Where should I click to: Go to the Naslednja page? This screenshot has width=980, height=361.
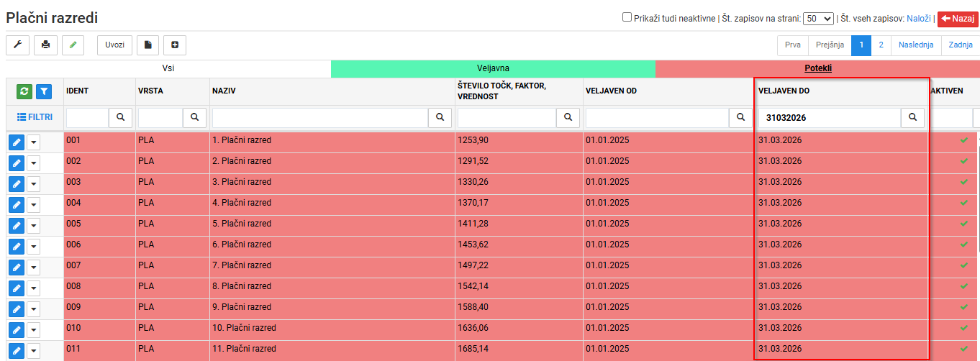coord(916,45)
